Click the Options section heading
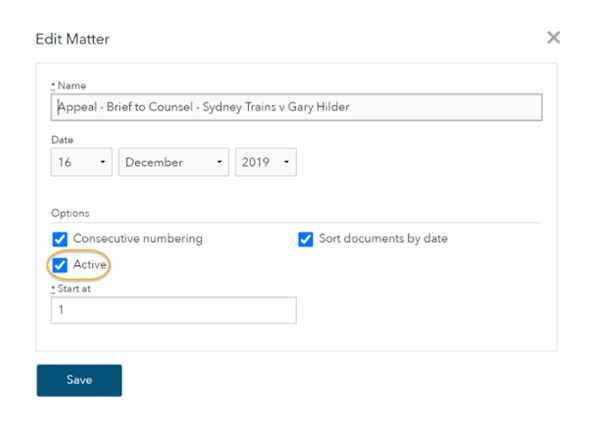 [x=70, y=213]
